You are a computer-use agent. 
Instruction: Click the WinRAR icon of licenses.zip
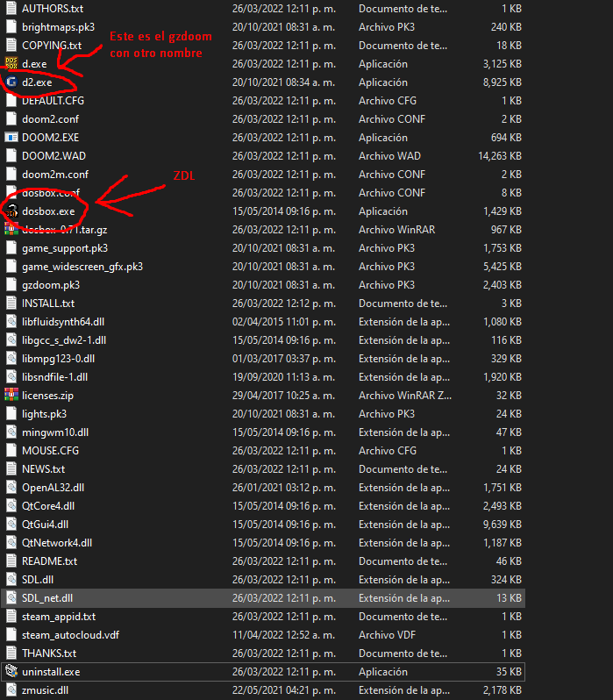coord(11,395)
